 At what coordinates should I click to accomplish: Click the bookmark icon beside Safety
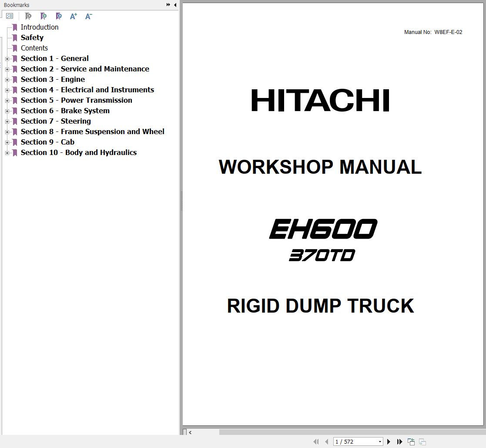click(x=14, y=38)
